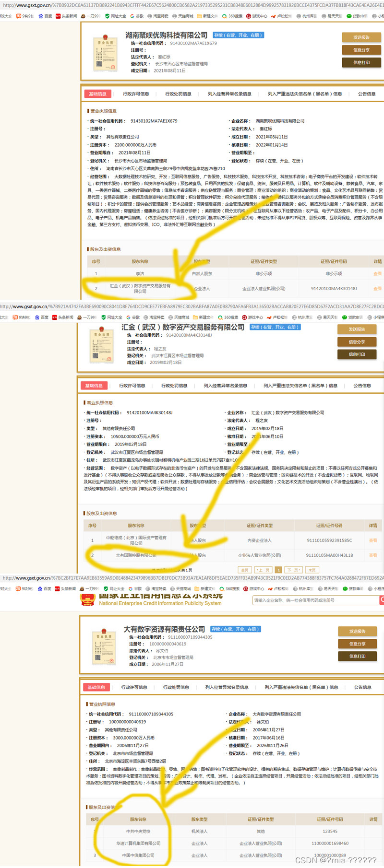The height and width of the screenshot is (868, 384).
Task: Open 百度 bookmark above the 湖南聚呗优购 page
Action: (46, 16)
